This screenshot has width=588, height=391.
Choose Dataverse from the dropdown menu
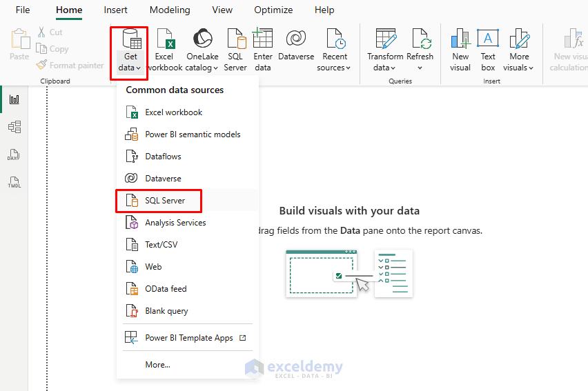(187, 179)
